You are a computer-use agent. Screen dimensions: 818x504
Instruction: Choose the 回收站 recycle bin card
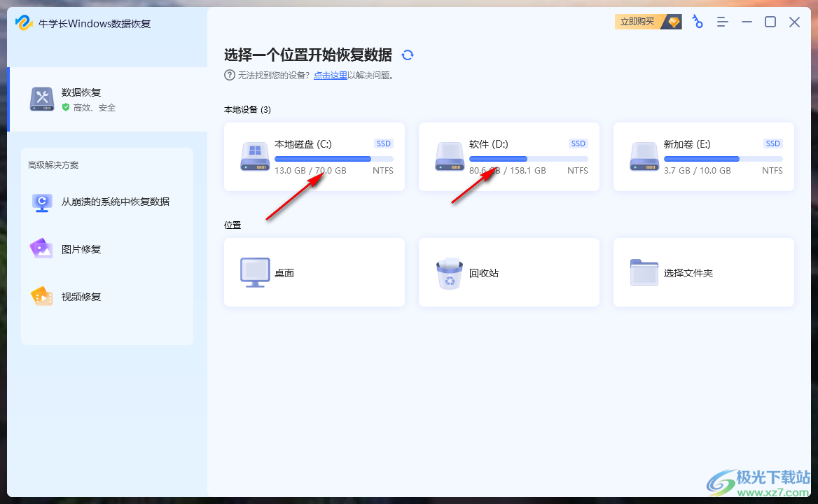tap(509, 272)
